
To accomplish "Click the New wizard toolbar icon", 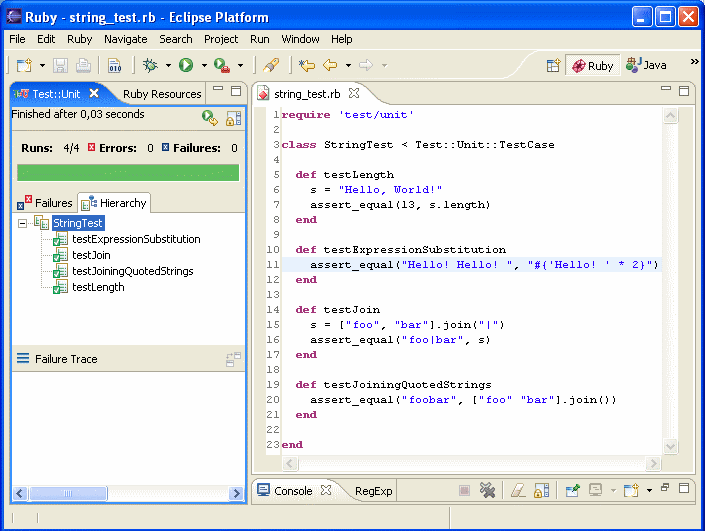I will pos(24,66).
